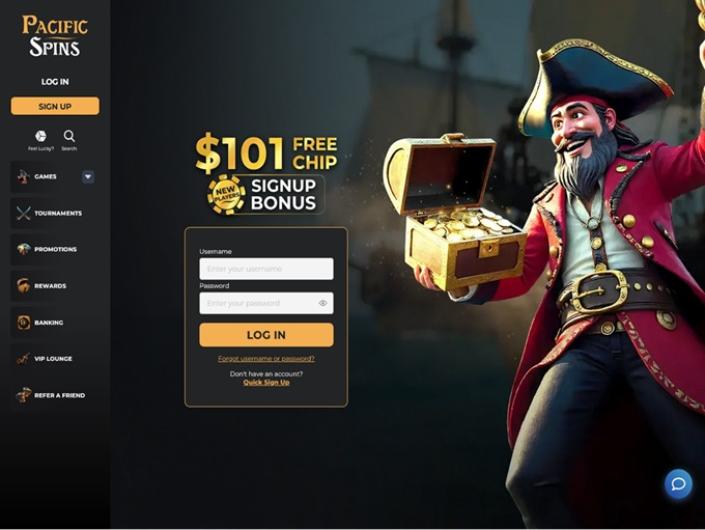Open the Refer a Friend menu item

click(55, 395)
